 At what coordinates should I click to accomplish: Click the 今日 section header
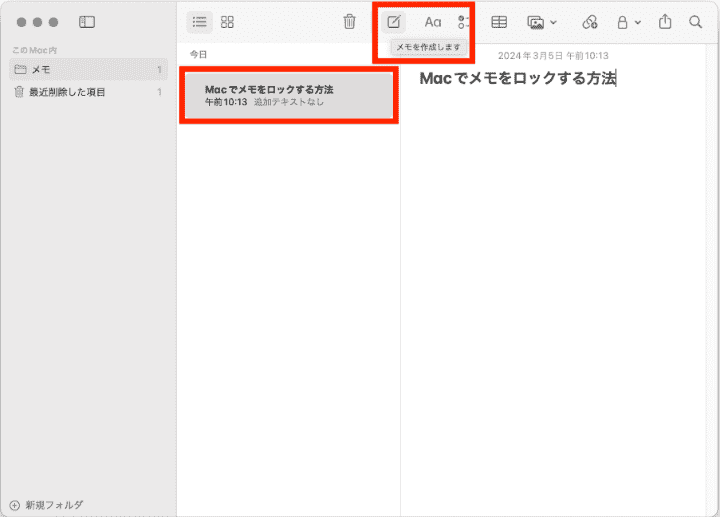tap(198, 55)
